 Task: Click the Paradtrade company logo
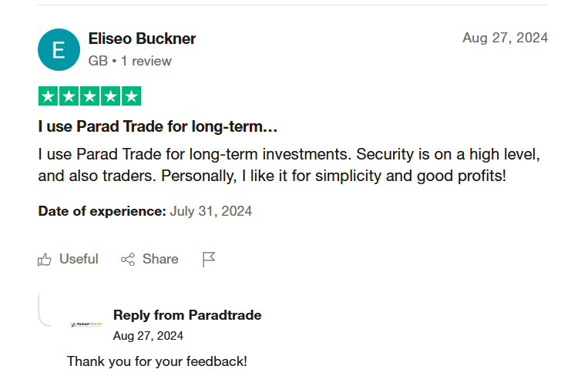(86, 324)
